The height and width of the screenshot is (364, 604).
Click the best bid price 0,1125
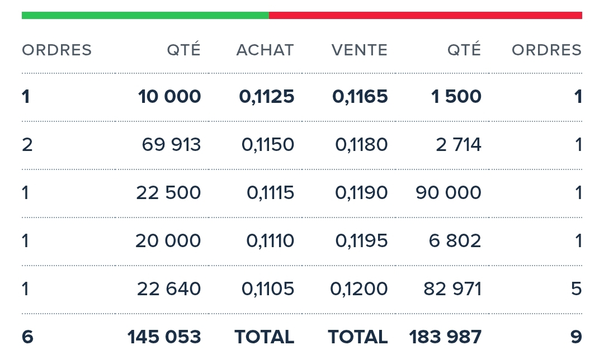tap(267, 97)
